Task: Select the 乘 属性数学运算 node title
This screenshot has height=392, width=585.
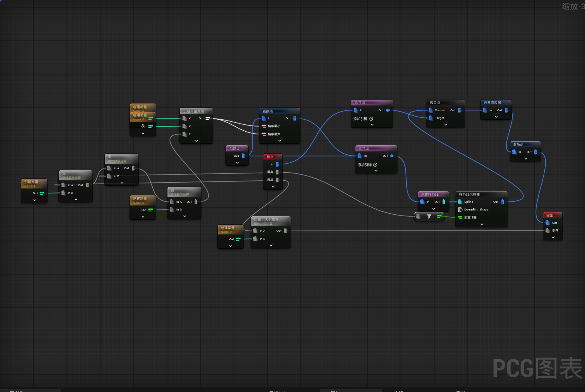Action: pos(117,159)
